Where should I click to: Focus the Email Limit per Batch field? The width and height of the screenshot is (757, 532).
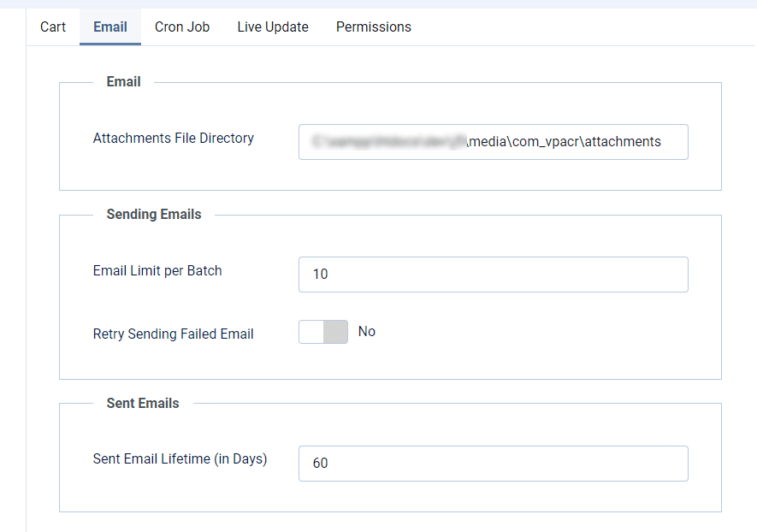pyautogui.click(x=494, y=275)
